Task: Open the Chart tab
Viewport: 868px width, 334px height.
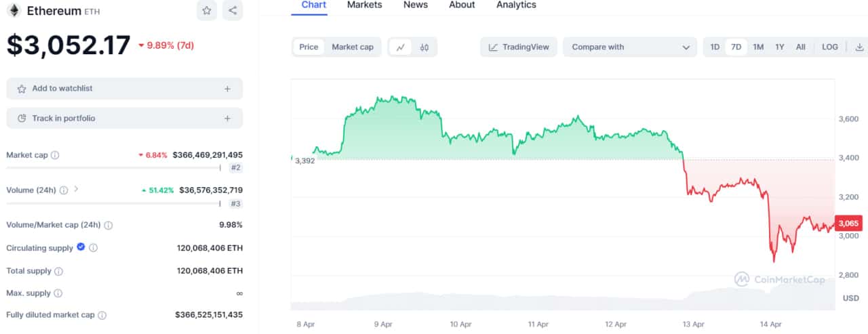Action: click(314, 5)
